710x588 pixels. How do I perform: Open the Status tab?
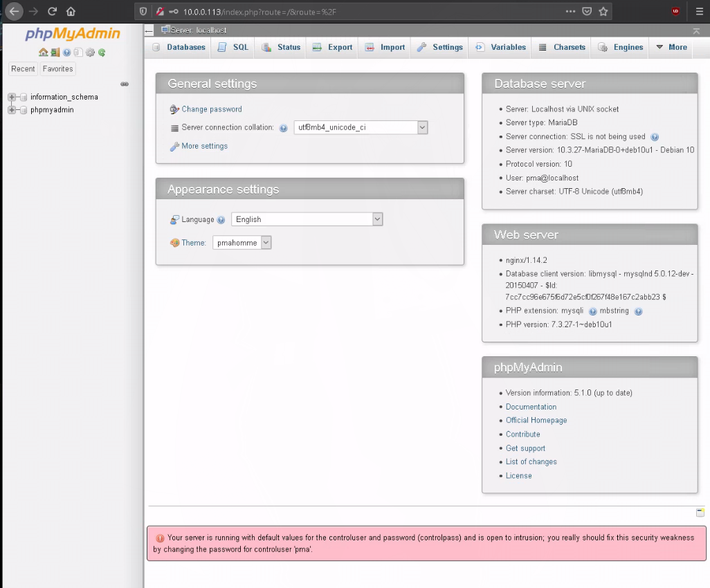281,47
